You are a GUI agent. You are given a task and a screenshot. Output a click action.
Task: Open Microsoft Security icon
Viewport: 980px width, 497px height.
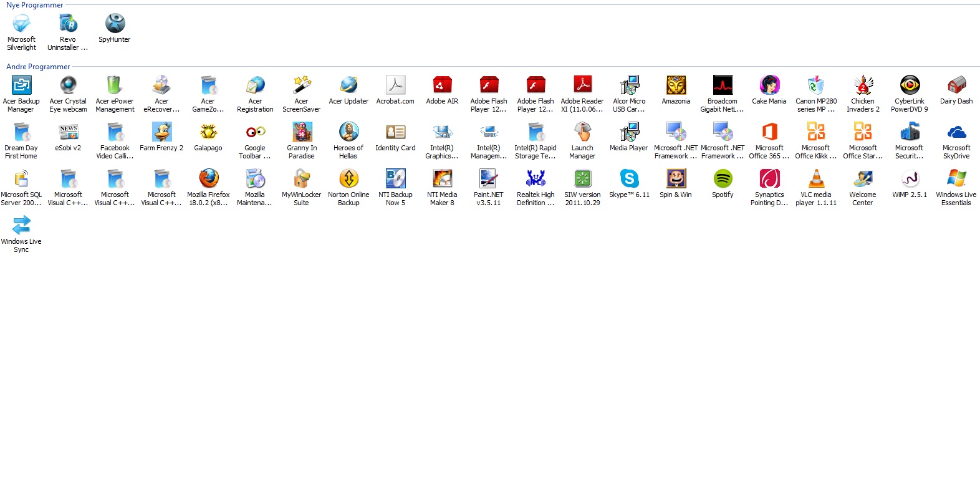910,132
